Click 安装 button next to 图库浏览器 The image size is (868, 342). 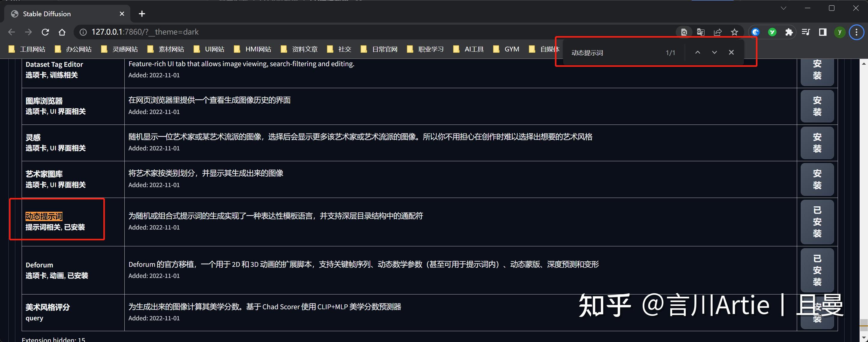[x=817, y=106]
